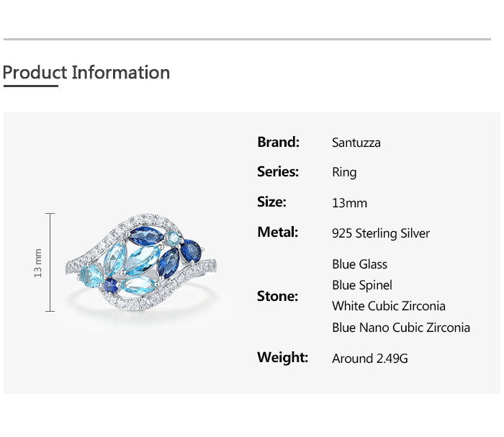Click the Blue Spinel stone entry

362,285
